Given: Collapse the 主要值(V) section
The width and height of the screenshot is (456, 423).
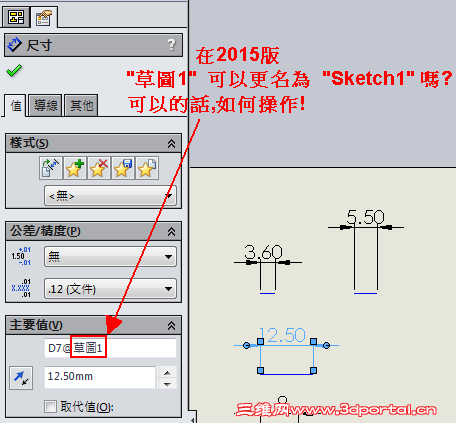Looking at the screenshot, I should pyautogui.click(x=171, y=325).
